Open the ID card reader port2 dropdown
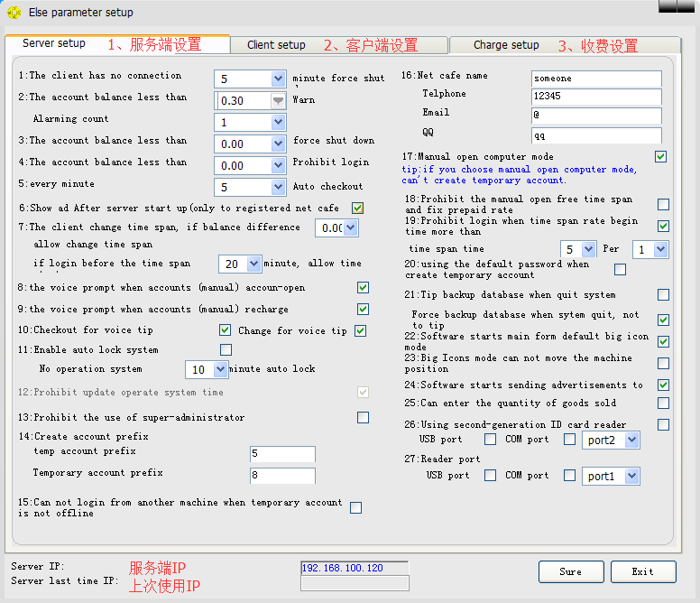 pyautogui.click(x=631, y=441)
